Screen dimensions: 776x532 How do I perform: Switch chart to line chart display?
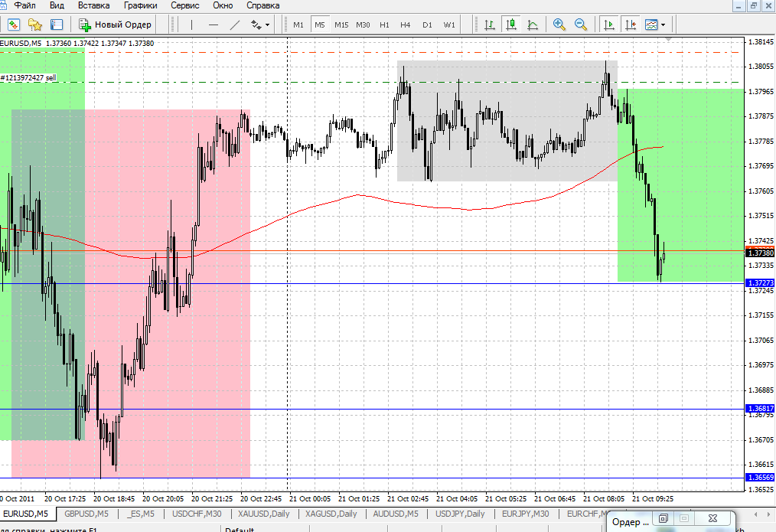click(x=533, y=24)
